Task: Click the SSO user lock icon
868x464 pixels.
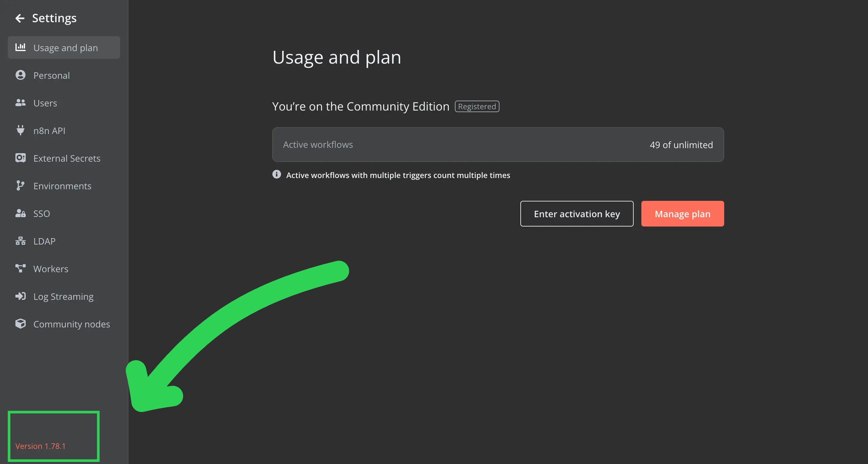Action: [x=21, y=213]
